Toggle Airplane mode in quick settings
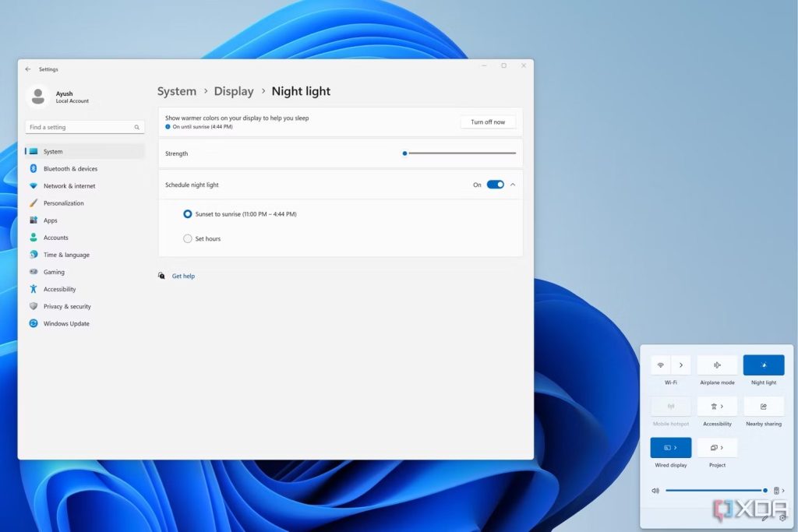 [717, 365]
